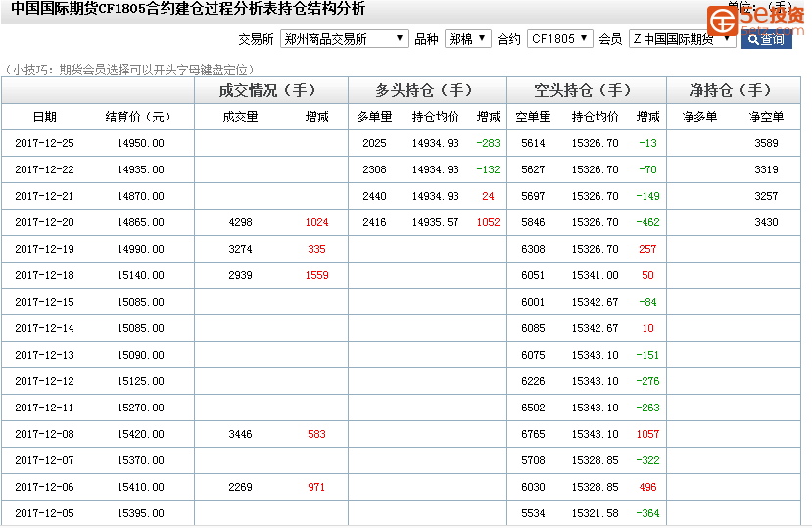Click settlement price 14990.00
812x528 pixels.
(x=140, y=249)
